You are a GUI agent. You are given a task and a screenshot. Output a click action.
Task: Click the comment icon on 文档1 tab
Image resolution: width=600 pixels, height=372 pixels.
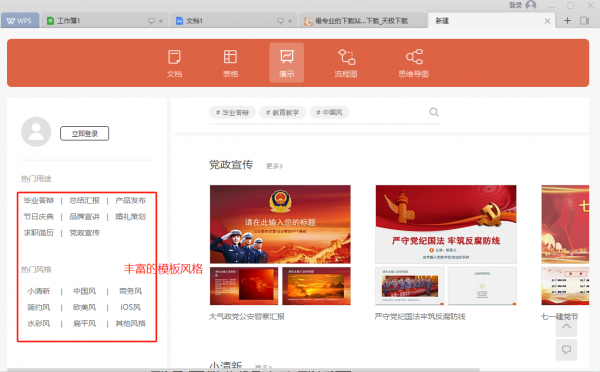click(280, 21)
